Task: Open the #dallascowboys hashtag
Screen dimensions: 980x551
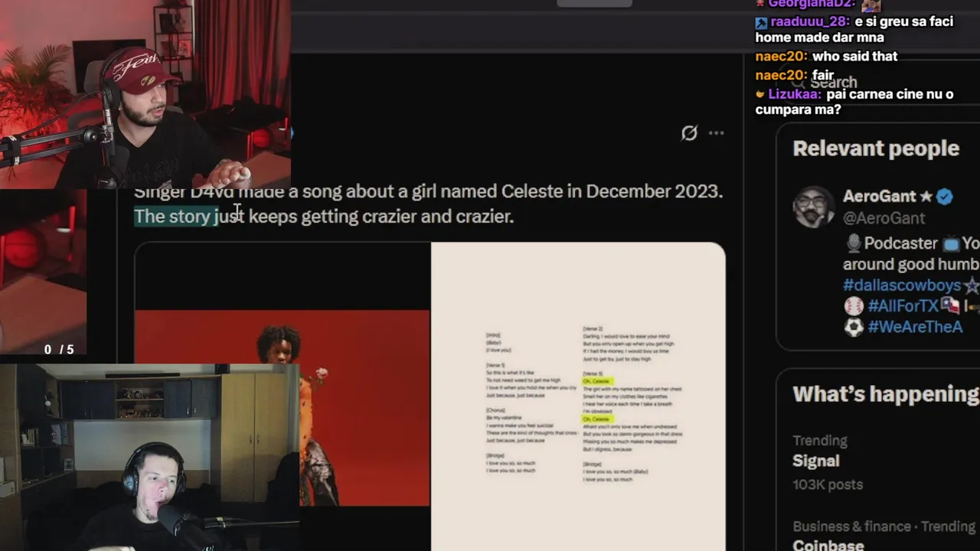Action: 902,285
